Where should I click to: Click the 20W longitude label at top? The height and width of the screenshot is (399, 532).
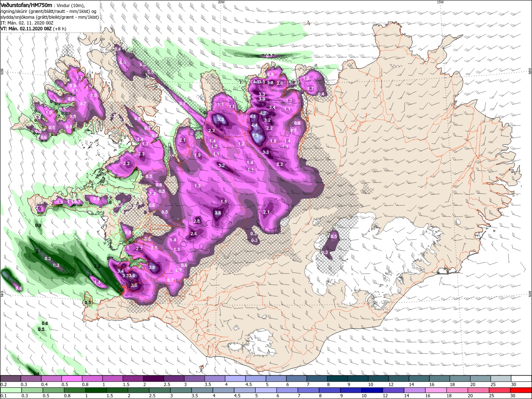click(221, 2)
